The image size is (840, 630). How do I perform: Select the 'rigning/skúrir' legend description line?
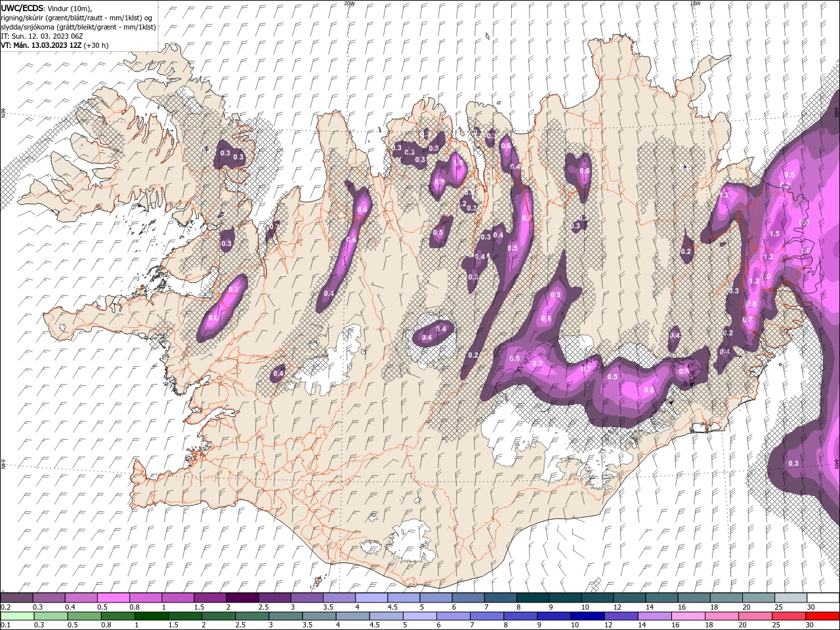[x=77, y=18]
